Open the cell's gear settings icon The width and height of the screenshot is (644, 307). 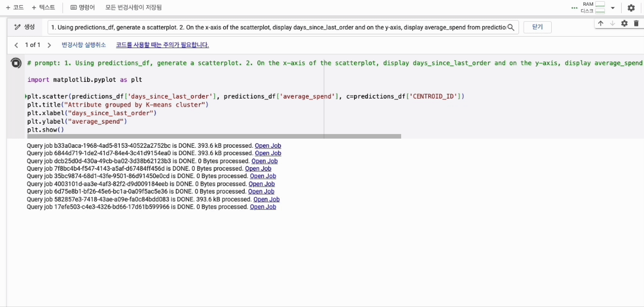(x=625, y=23)
